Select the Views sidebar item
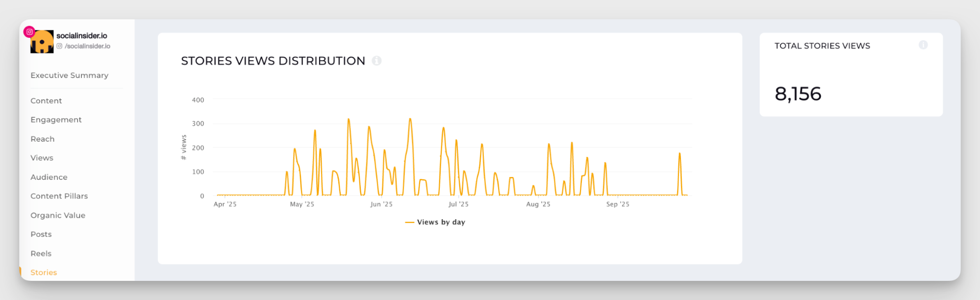Screen dimensions: 980x300 (x=42, y=158)
